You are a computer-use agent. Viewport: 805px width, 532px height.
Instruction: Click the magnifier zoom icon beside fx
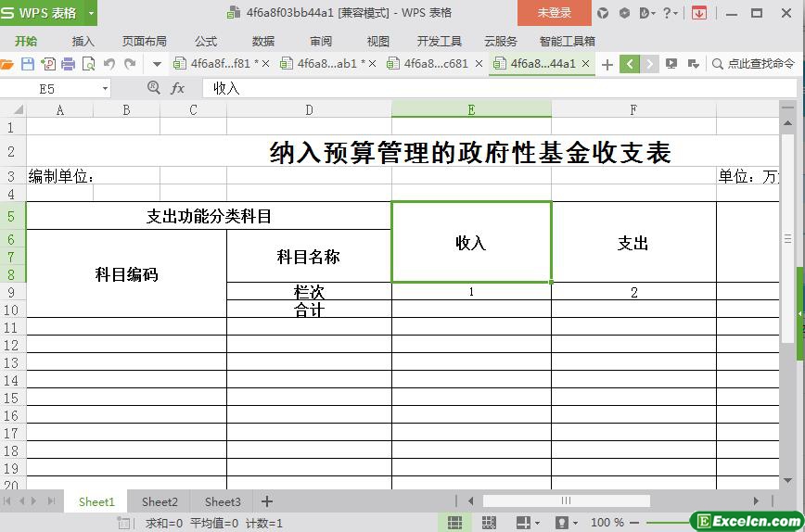(154, 88)
